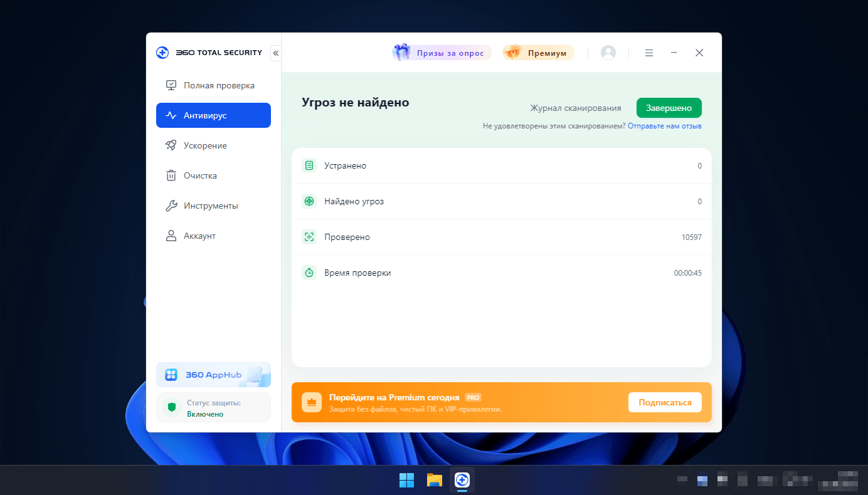Select the Время проверки label
Viewport: 868px width, 495px height.
[357, 273]
